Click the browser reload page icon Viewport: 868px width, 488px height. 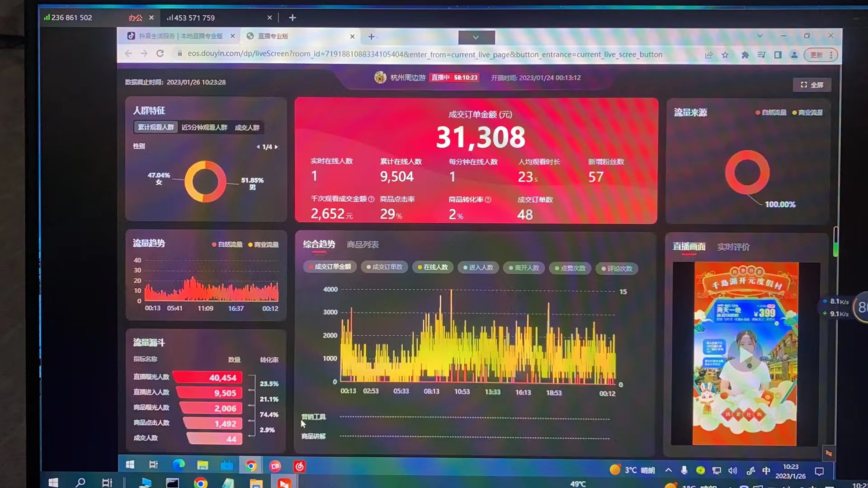(160, 53)
